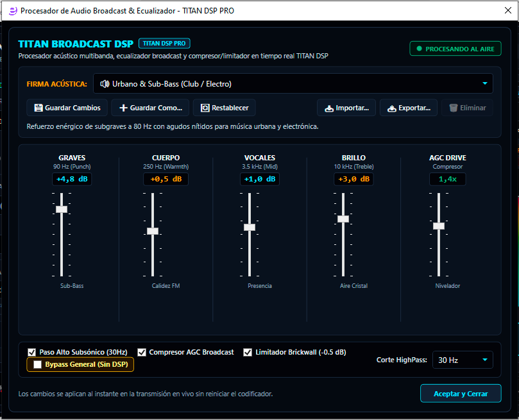The height and width of the screenshot is (420, 519).
Task: Click the VOCALES 3.5 kHz slider handle
Action: pos(250,227)
